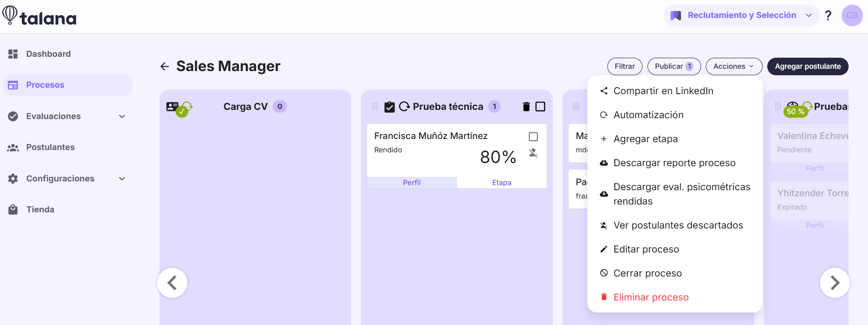Screen dimensions: 868x325
Task: Expand the Evaluaciones sidebar section
Action: point(122,116)
